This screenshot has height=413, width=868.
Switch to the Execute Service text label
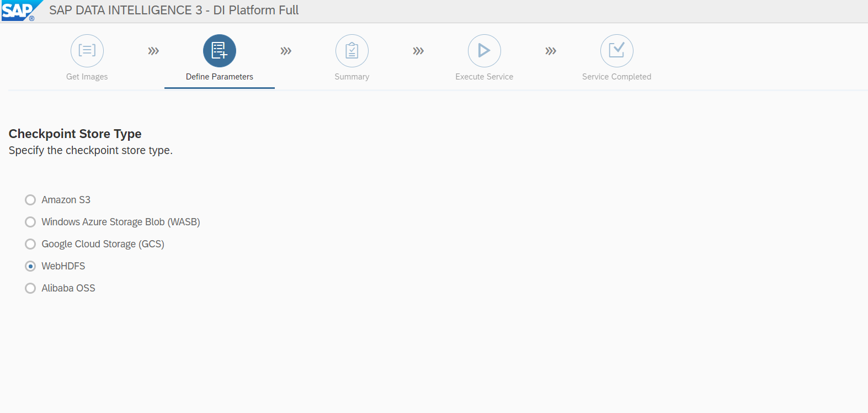[x=484, y=77]
